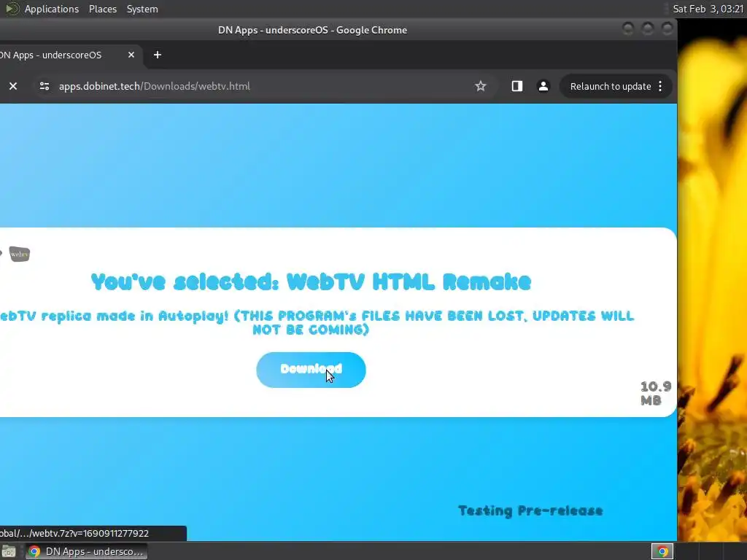Viewport: 747px width, 560px height.
Task: Click Chrome icon in bottom-right workspace switcher
Action: point(662,551)
